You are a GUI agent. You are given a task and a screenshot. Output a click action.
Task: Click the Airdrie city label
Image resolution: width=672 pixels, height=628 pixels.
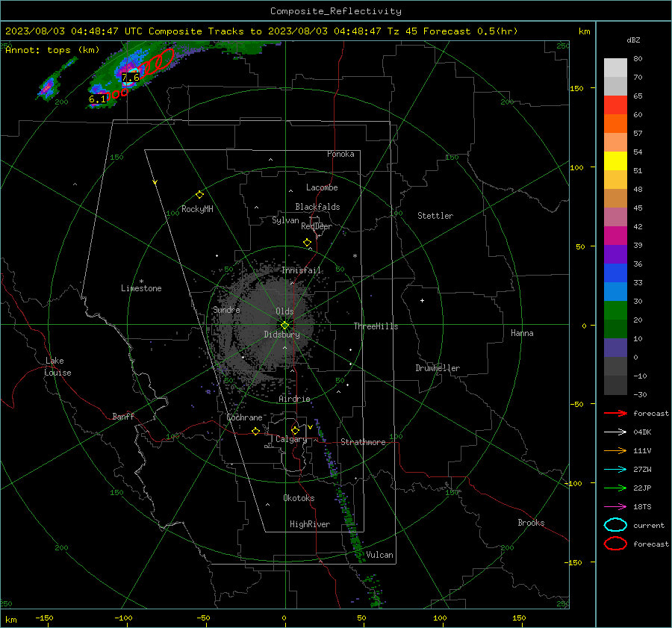click(294, 399)
